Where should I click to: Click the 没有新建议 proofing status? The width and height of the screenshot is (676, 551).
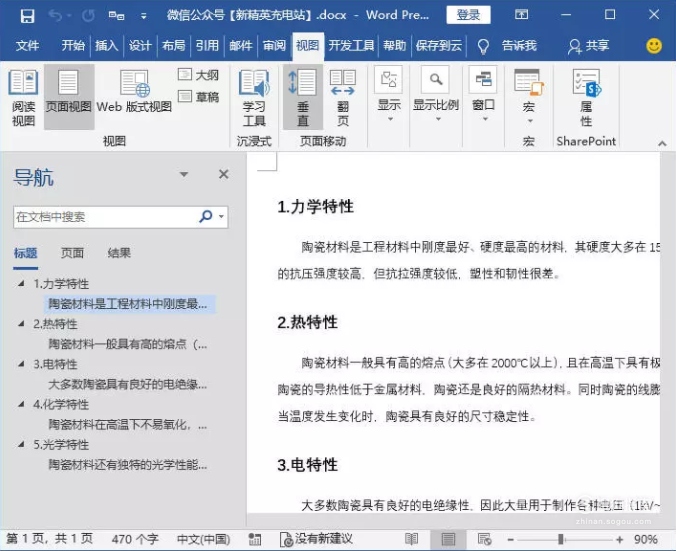pos(316,539)
